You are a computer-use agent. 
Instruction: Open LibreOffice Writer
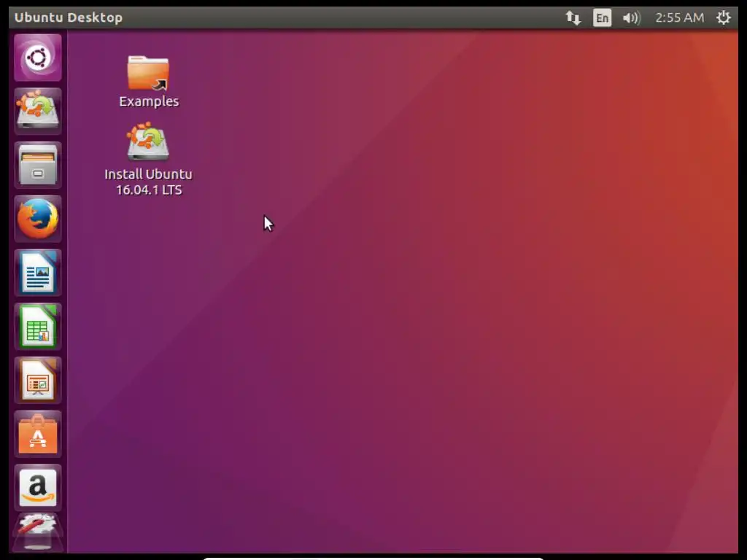(38, 273)
